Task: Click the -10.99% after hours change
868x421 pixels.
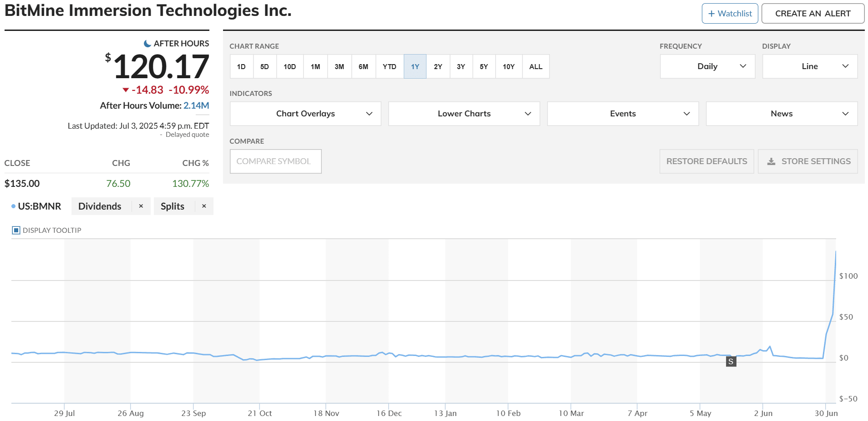Action: tap(189, 90)
